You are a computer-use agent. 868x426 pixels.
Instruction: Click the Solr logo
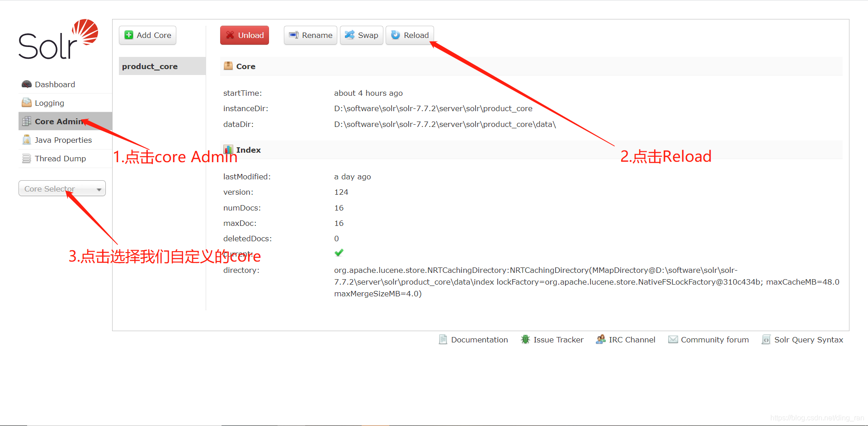(x=58, y=39)
